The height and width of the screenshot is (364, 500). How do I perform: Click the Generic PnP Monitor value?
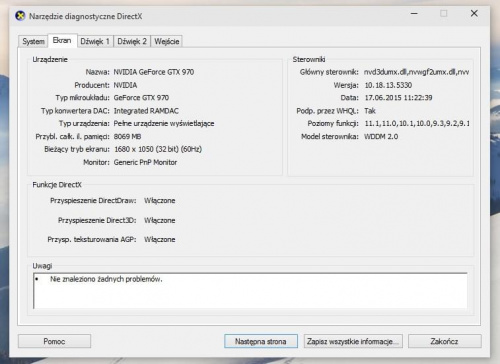[145, 162]
